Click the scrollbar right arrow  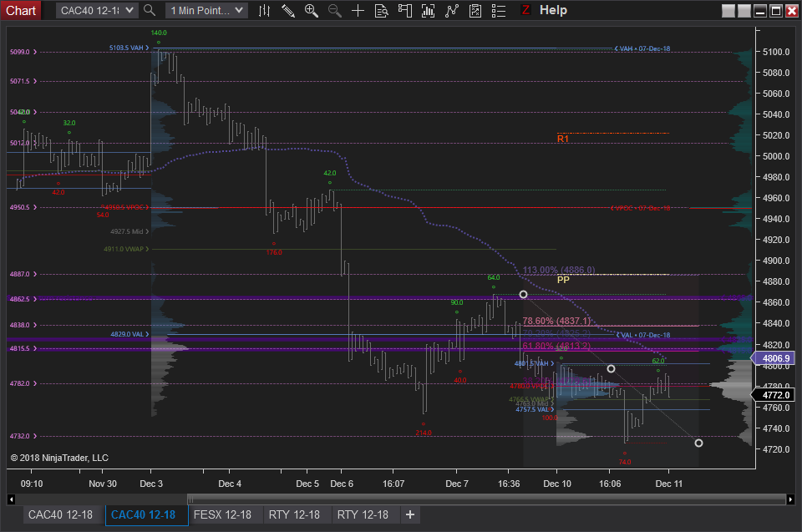[790, 499]
